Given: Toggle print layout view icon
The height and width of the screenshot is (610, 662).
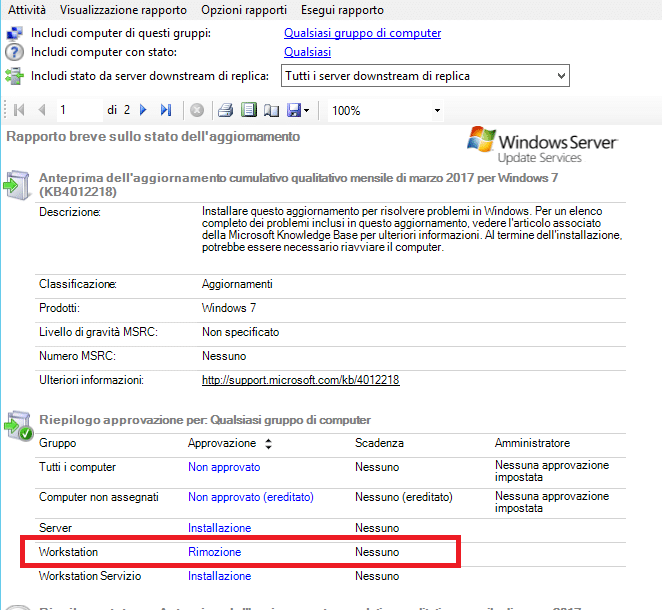Looking at the screenshot, I should point(249,110).
